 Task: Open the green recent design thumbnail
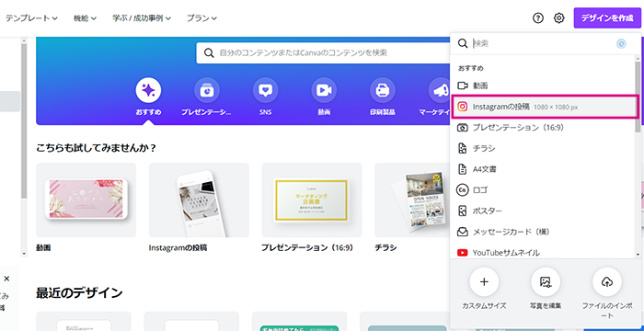[x=299, y=321]
